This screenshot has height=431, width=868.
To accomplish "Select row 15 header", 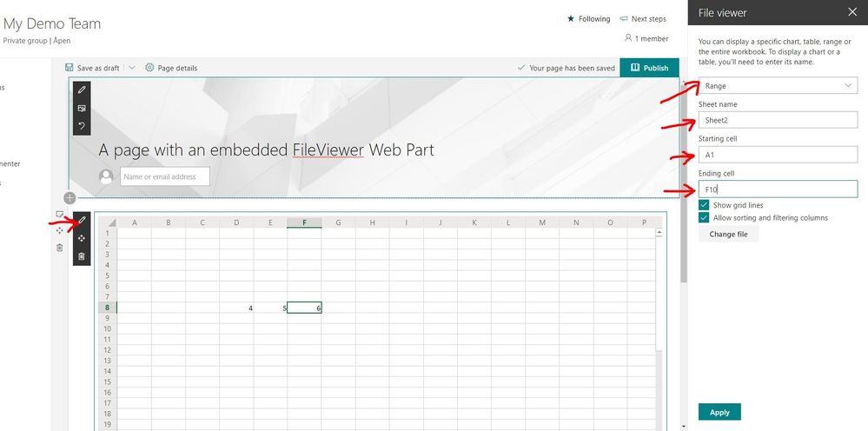I will tap(108, 381).
